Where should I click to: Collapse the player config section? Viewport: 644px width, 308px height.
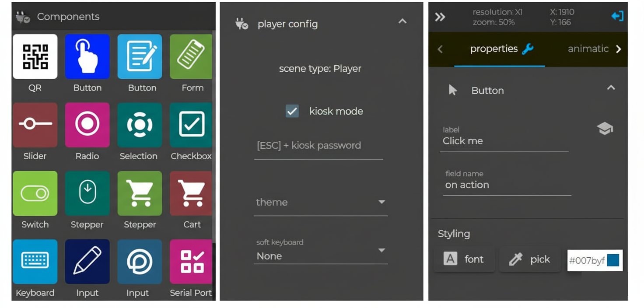coord(402,21)
